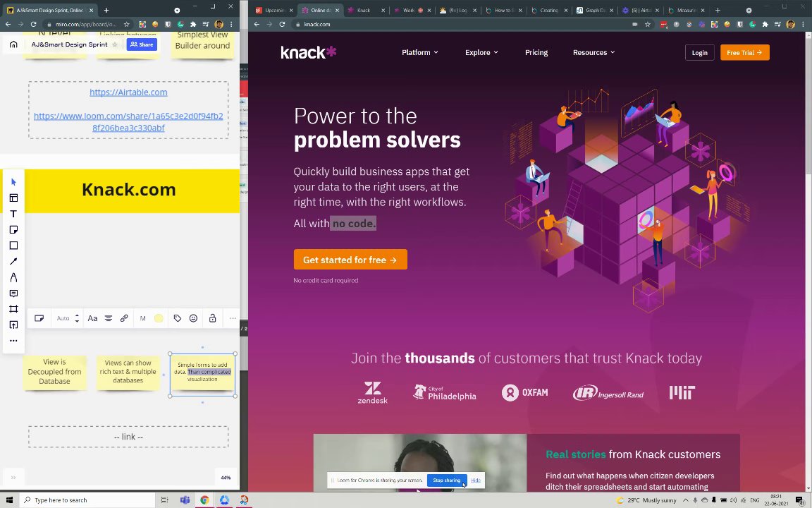Open the Windows notification center
The height and width of the screenshot is (508, 812).
(799, 500)
